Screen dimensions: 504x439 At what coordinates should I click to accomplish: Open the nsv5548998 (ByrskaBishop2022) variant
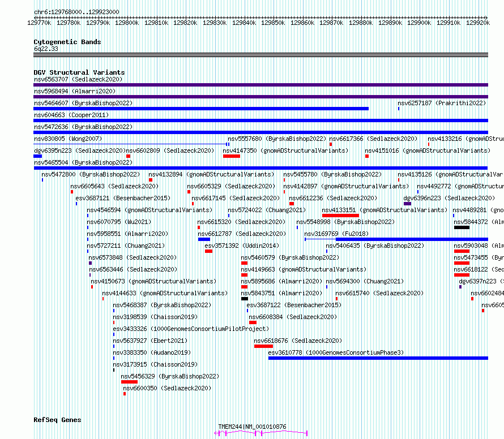pyautogui.click(x=345, y=222)
